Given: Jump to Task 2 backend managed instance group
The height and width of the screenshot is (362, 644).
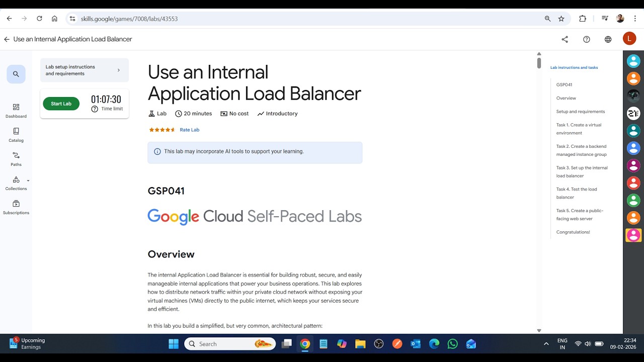Looking at the screenshot, I should (582, 150).
